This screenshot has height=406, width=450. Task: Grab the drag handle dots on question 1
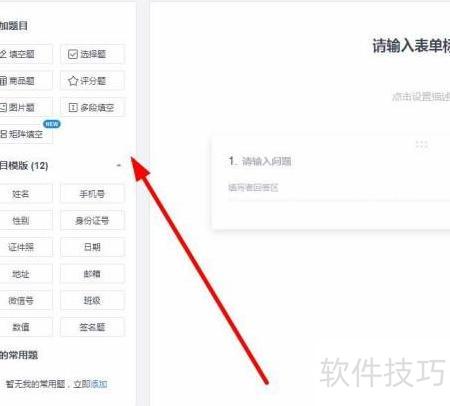(422, 144)
